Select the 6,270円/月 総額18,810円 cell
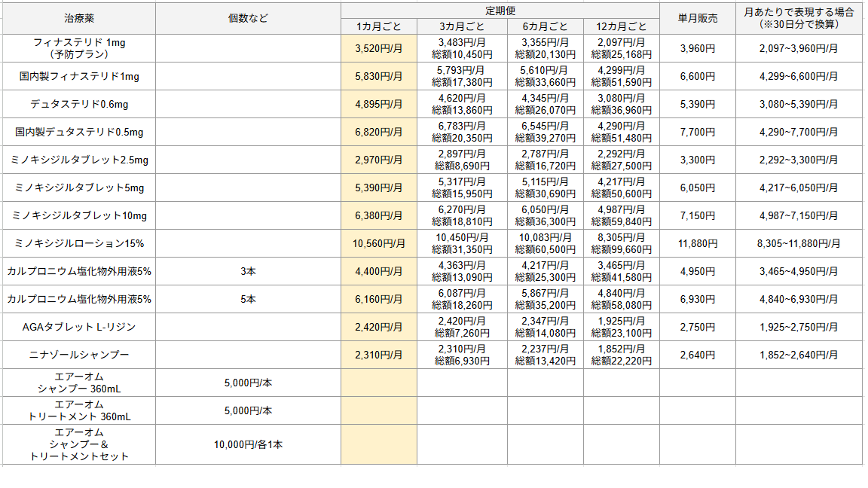 click(x=462, y=216)
